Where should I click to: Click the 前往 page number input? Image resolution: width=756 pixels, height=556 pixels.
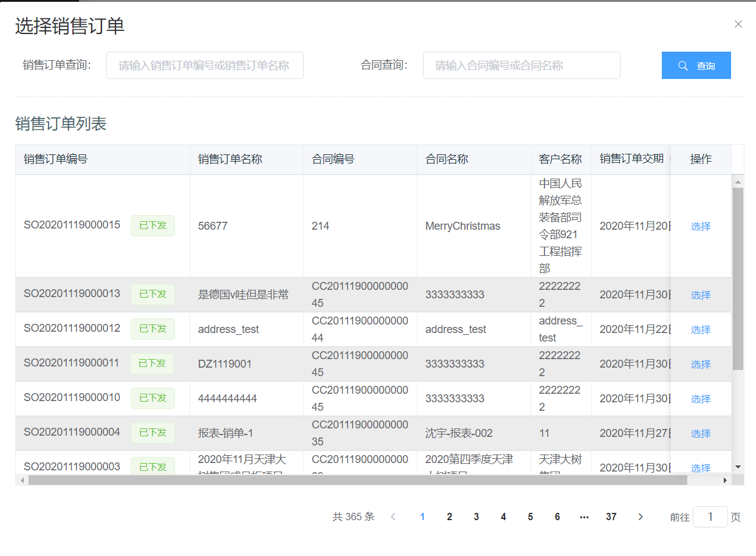click(710, 517)
